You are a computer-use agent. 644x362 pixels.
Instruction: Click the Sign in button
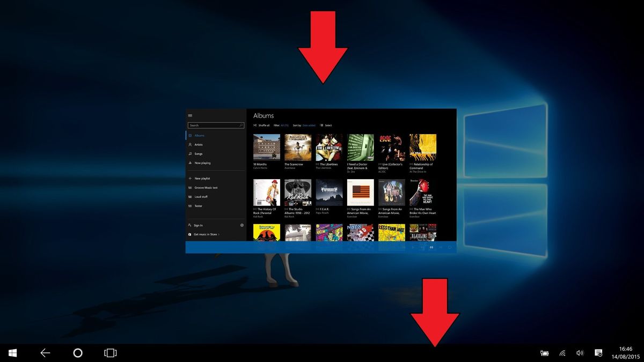[x=196, y=225]
